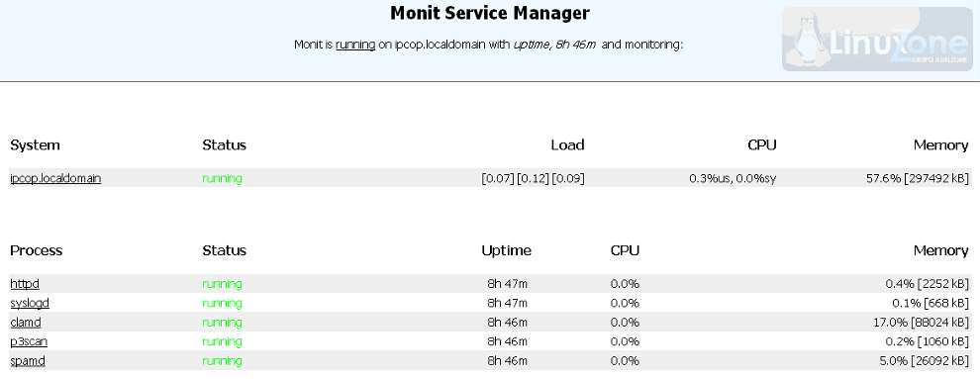Click the ipcop.localdomain running status
This screenshot has height=379, width=980.
[222, 178]
